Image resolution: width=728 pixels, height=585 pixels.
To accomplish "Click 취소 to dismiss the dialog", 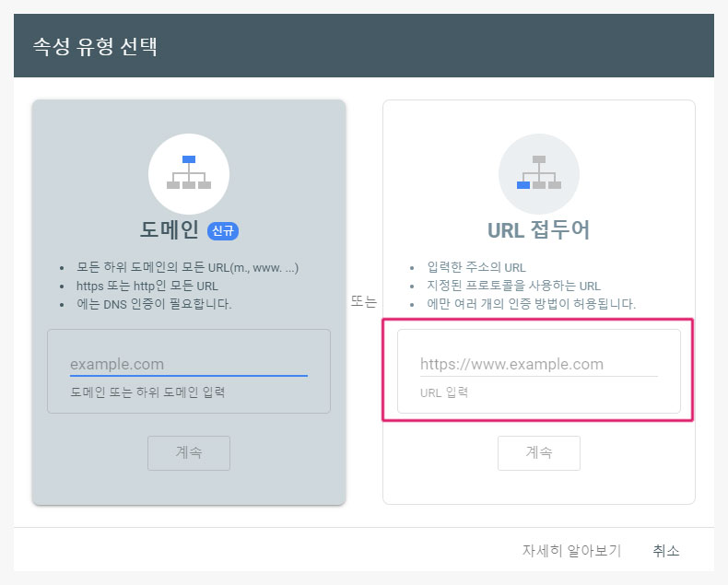I will click(665, 551).
